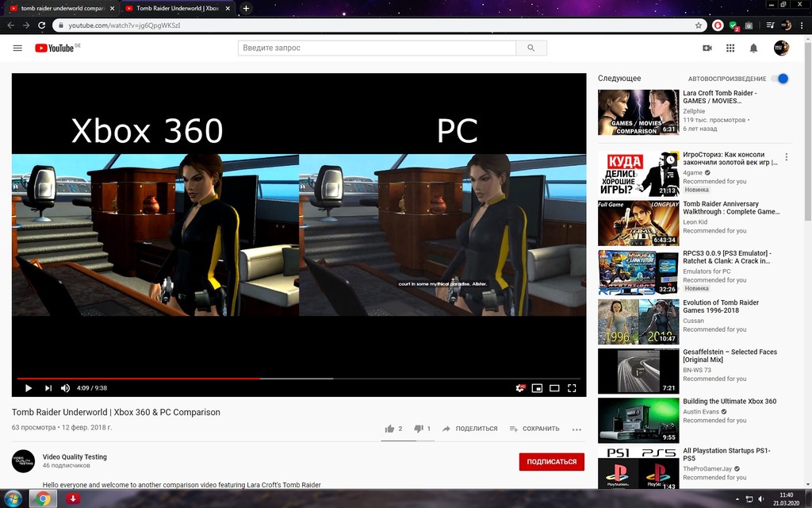The height and width of the screenshot is (508, 812).
Task: Open the system tray network icon
Action: 749,498
